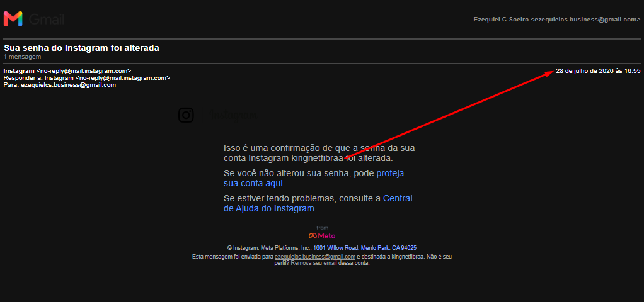Click the Instagram wordmark beside the camera logo
Viewport: 644px width, 302px height.
[233, 115]
